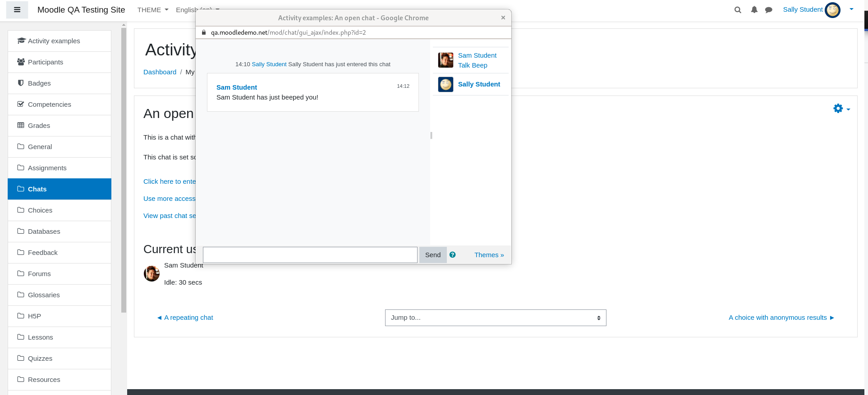Close the chat popup window
Screen dimensions: 868x395
coord(503,18)
